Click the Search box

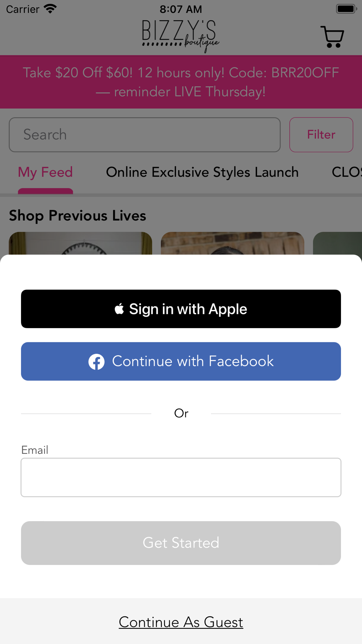(145, 135)
